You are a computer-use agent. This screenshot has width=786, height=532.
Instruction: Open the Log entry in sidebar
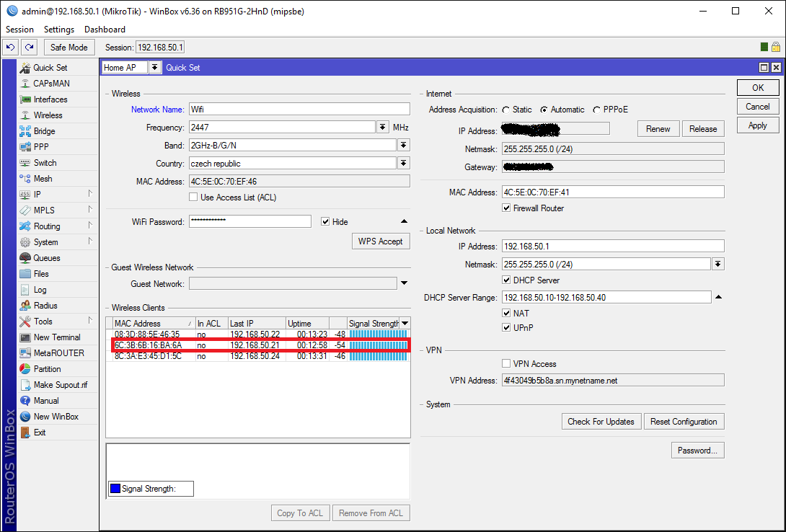click(40, 290)
